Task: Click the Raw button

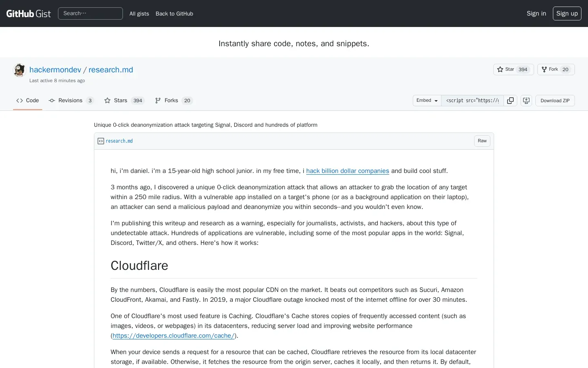Action: pyautogui.click(x=482, y=141)
